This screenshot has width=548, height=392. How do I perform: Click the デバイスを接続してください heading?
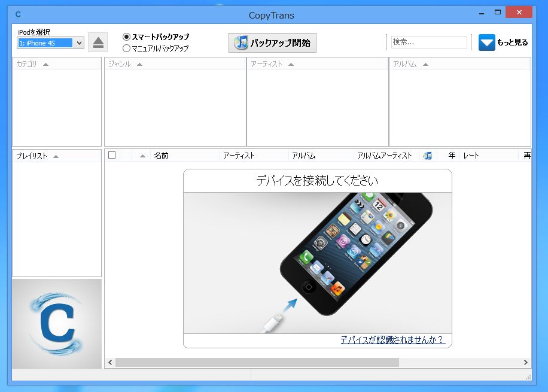317,180
